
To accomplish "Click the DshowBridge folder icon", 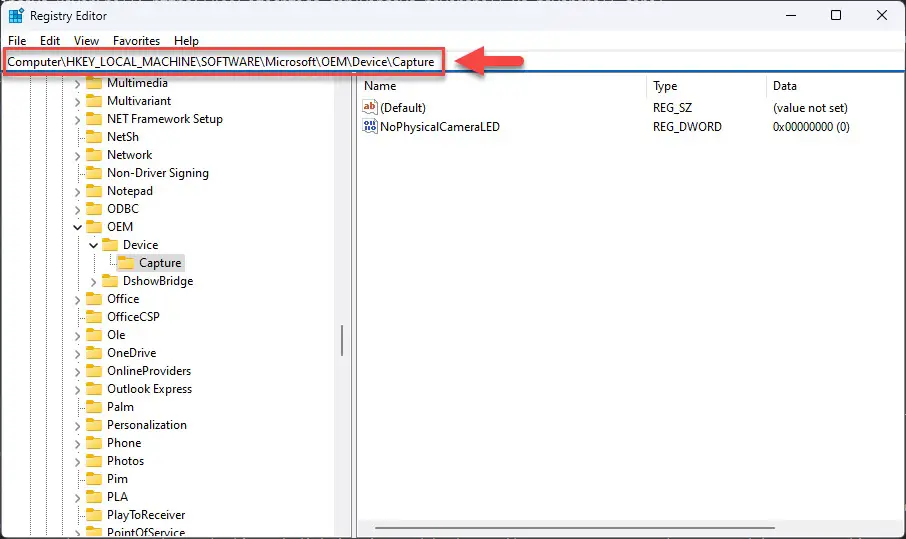I will point(110,281).
